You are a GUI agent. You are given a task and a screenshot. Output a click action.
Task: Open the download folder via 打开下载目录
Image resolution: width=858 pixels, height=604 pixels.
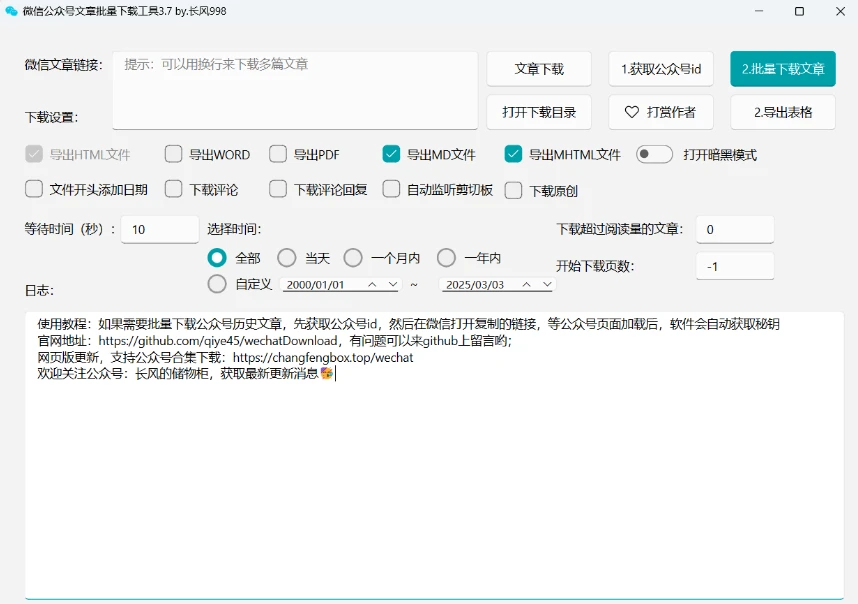pos(539,112)
